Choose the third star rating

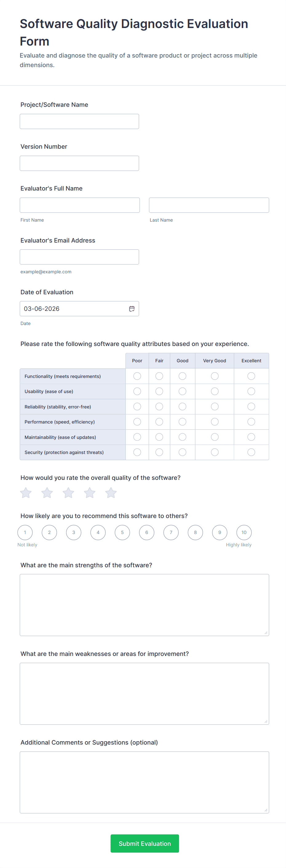coord(68,492)
